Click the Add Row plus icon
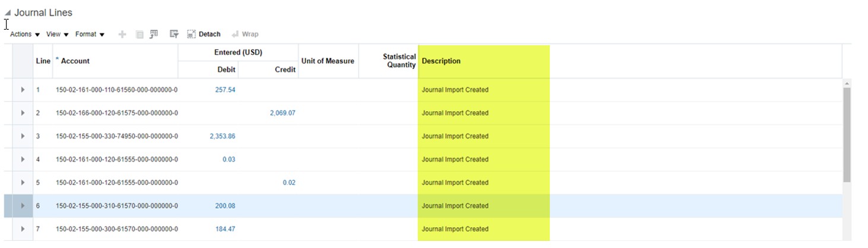 [122, 34]
